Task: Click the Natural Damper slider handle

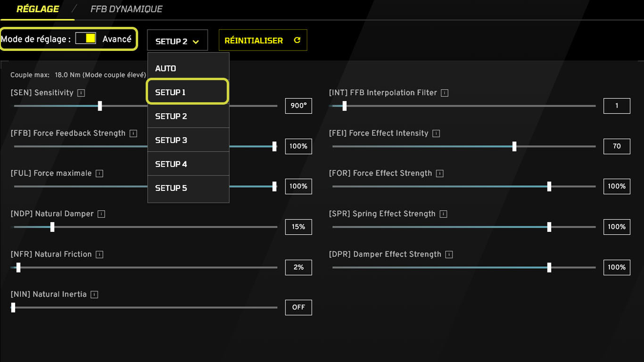Action: (x=52, y=227)
